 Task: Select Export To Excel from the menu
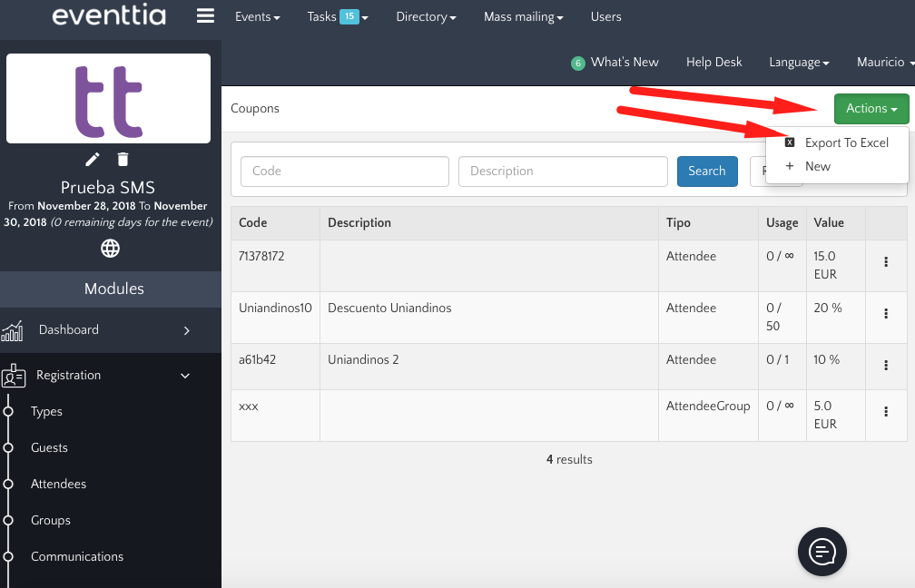tap(847, 142)
